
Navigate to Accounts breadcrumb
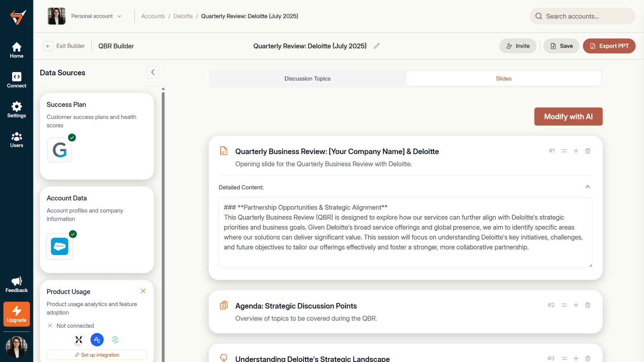coord(153,16)
